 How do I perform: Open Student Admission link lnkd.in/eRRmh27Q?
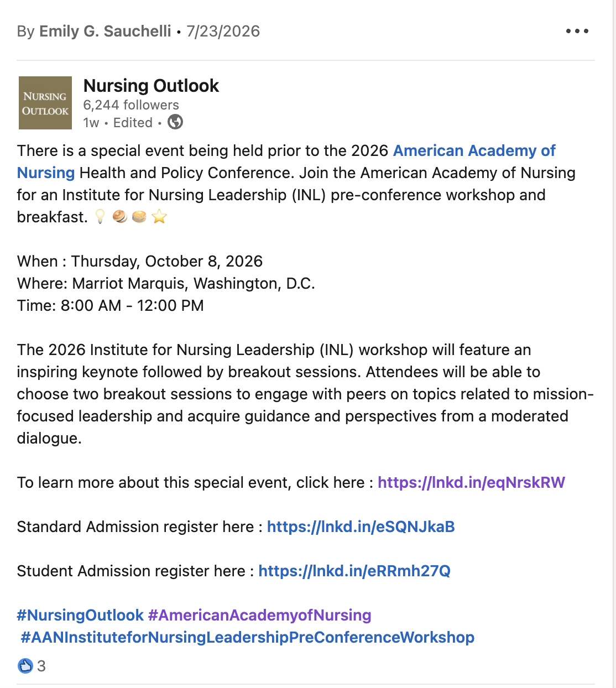tap(354, 571)
